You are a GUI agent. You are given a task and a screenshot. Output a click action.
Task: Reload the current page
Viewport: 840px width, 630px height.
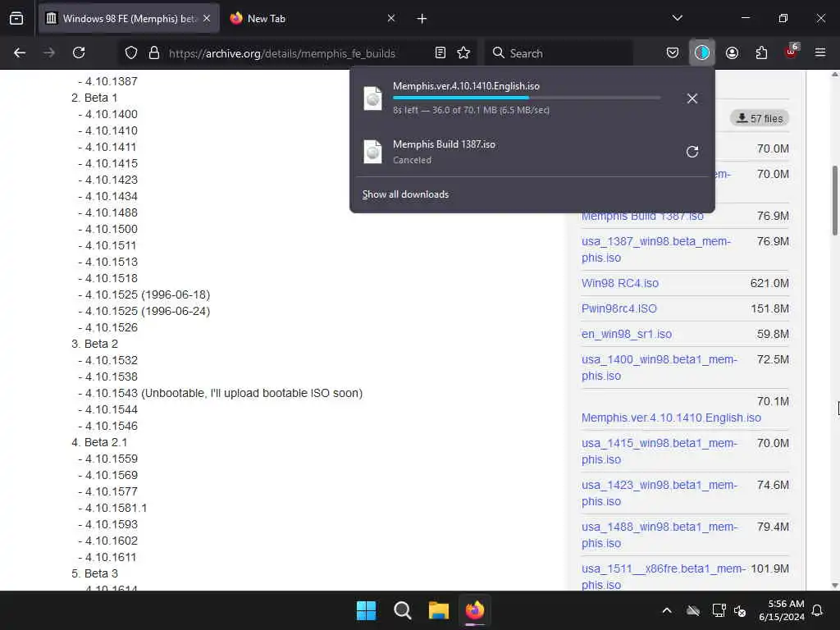[x=79, y=52]
